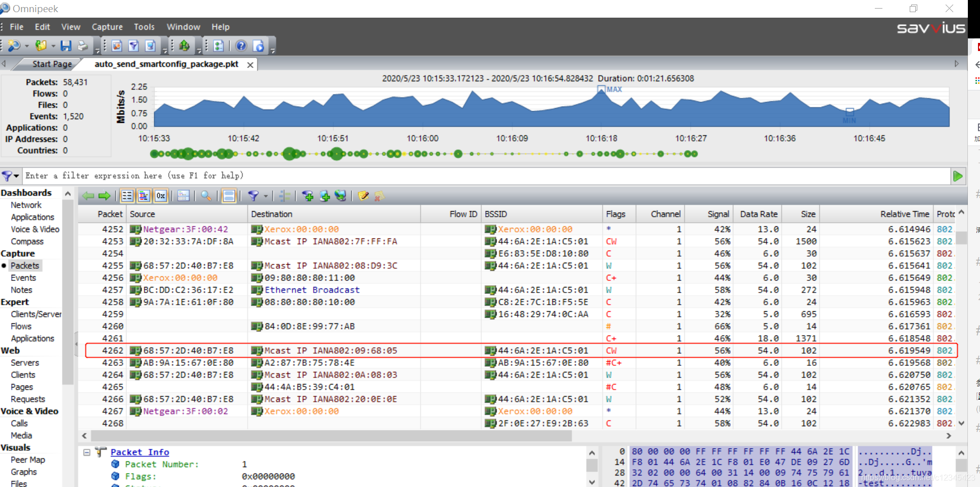Close the auto_send_smartconfig_package.pkt tab
This screenshot has width=980, height=487.
pos(250,65)
